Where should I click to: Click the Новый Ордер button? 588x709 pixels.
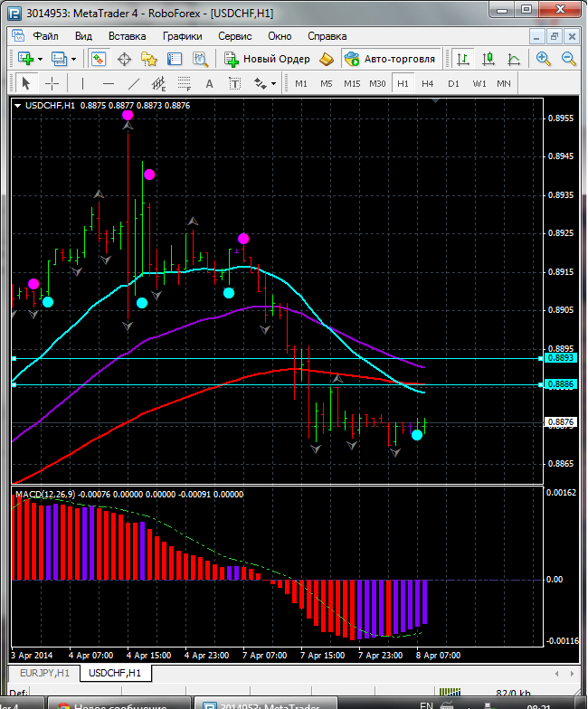tap(268, 59)
